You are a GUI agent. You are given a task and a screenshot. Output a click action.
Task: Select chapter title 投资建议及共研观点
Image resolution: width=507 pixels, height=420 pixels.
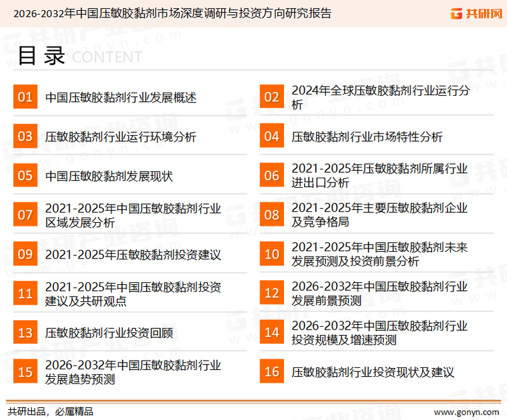tap(133, 294)
